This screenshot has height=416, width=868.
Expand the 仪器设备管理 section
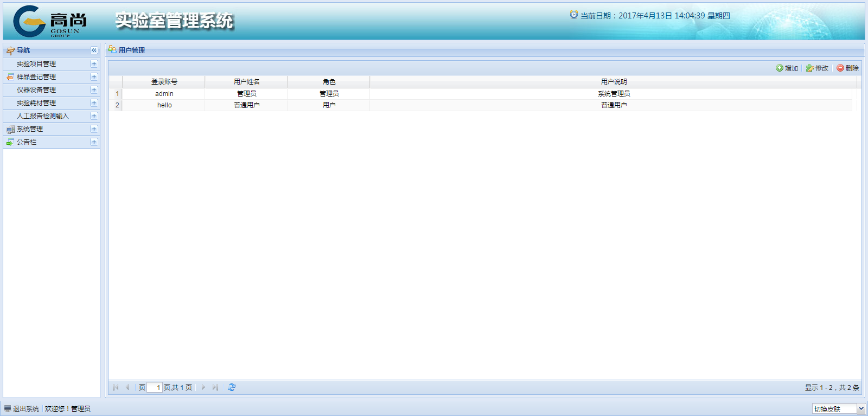pos(94,90)
